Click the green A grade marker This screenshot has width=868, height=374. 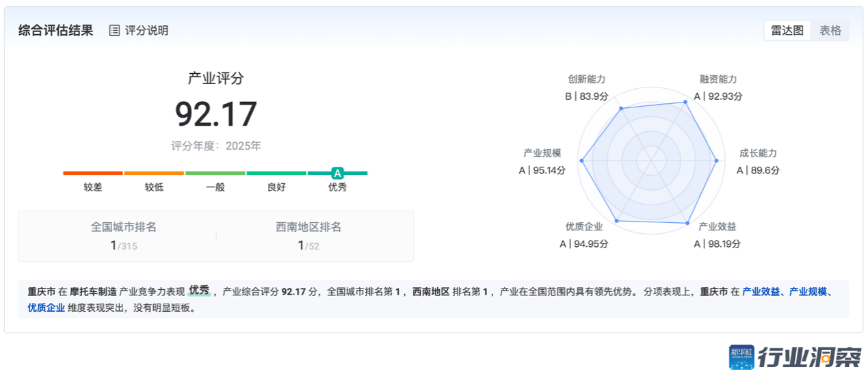pyautogui.click(x=337, y=174)
